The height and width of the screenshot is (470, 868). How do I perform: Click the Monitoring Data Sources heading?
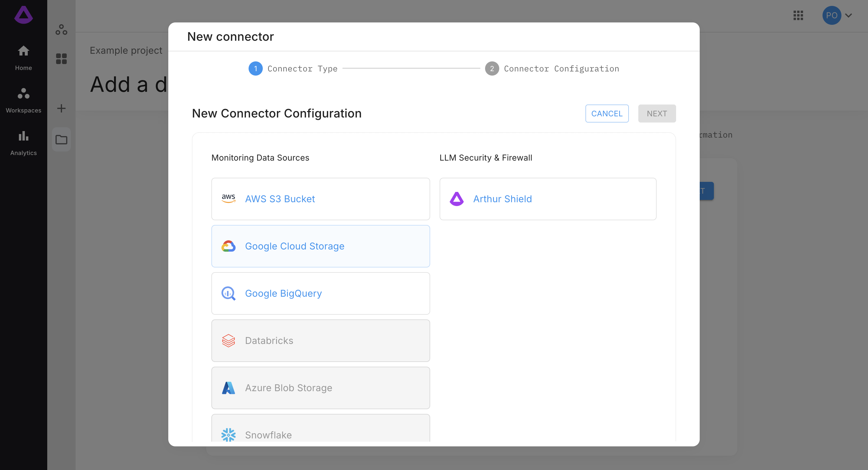tap(260, 158)
